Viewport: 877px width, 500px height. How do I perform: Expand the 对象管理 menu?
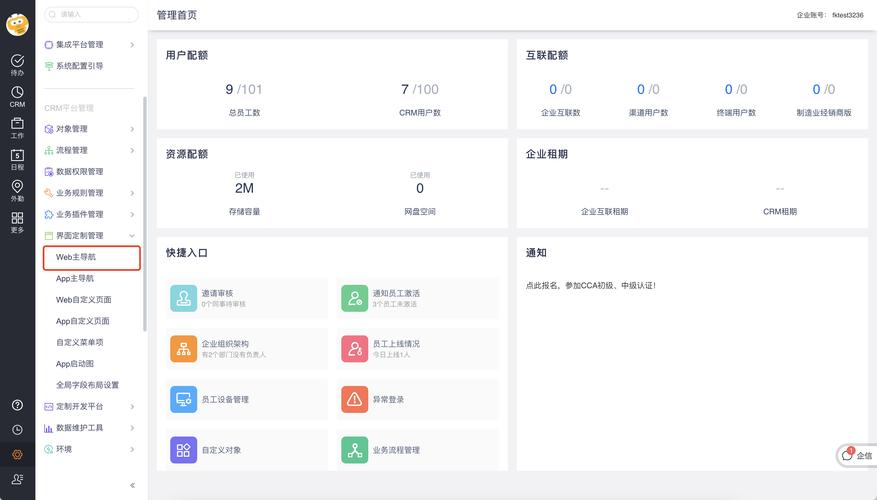pyautogui.click(x=132, y=129)
